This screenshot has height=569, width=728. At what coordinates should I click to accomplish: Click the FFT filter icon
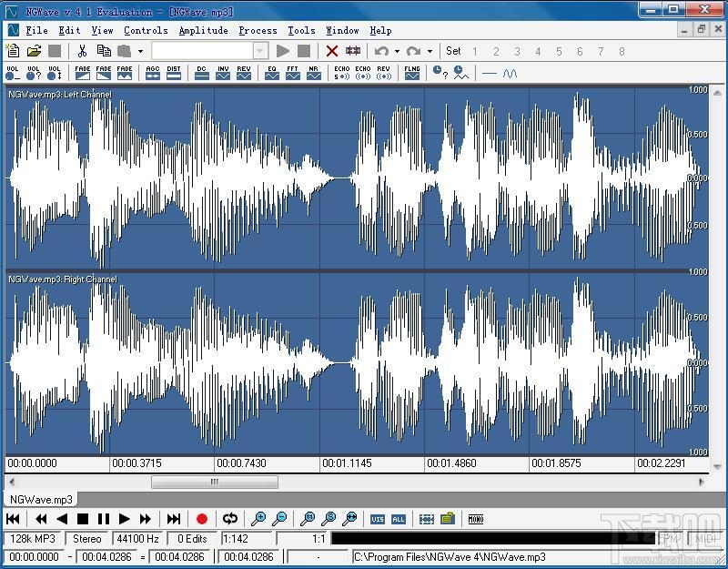pos(293,73)
